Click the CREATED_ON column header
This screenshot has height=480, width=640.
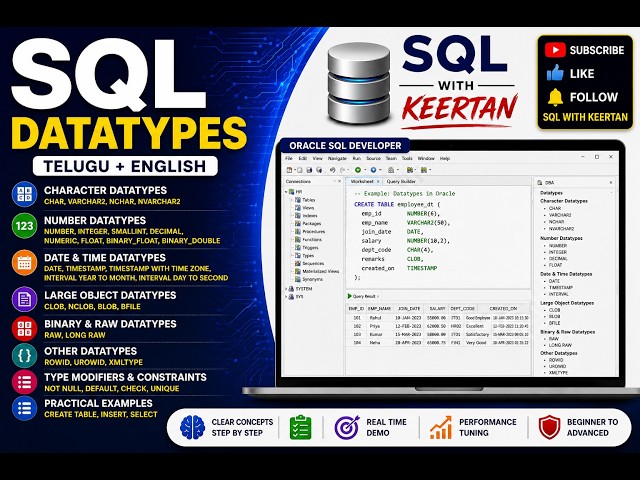[x=503, y=309]
